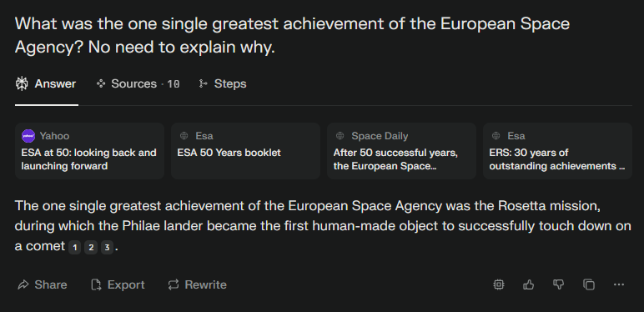The image size is (644, 312).
Task: Click the Export document icon
Action: click(x=96, y=284)
